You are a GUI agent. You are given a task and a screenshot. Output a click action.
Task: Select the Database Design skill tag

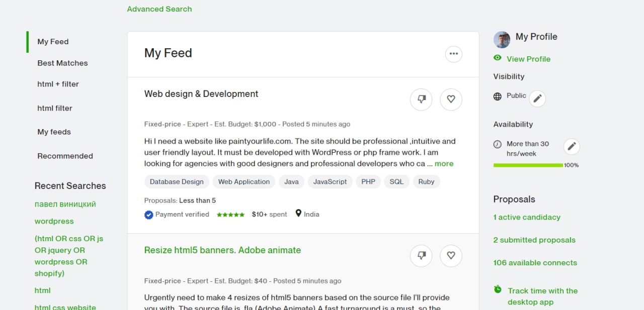click(177, 182)
